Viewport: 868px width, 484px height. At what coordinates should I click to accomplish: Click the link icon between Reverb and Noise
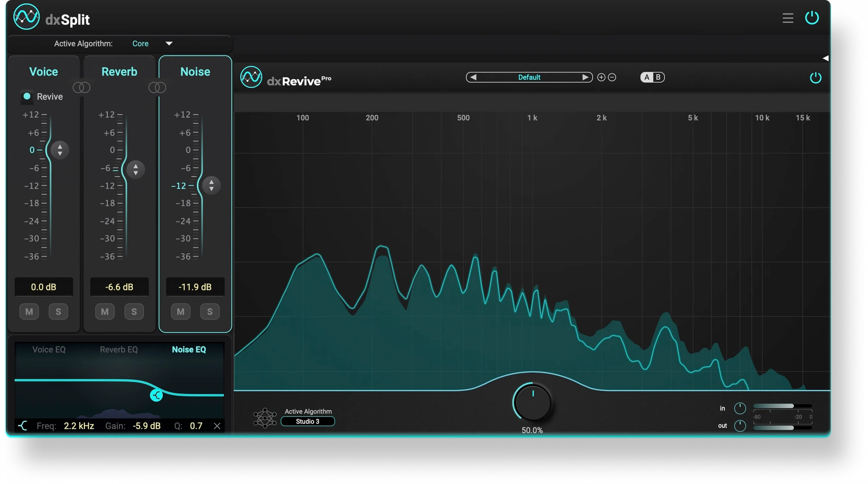pos(157,88)
